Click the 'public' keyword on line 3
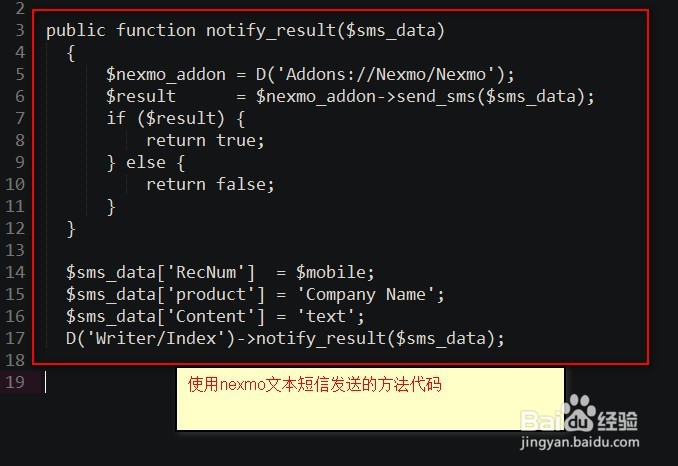Viewport: 678px width, 466px height. point(76,30)
